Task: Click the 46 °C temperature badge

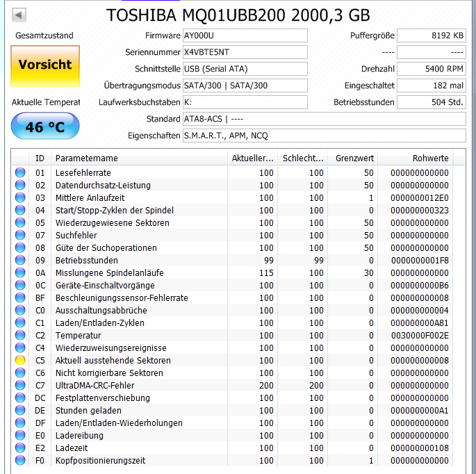Action: click(45, 126)
